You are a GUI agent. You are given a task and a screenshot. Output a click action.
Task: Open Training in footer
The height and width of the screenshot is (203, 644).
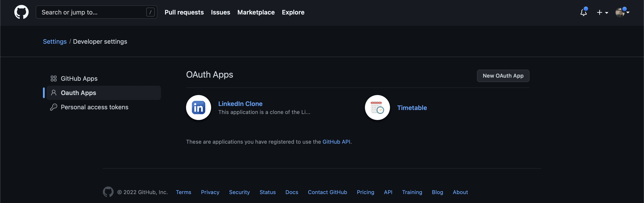[x=412, y=192]
